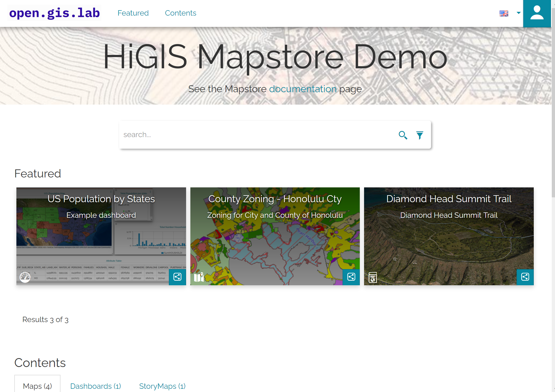Screen dimensions: 555x392
Task: Expand the language dropdown arrow
Action: [x=518, y=13]
